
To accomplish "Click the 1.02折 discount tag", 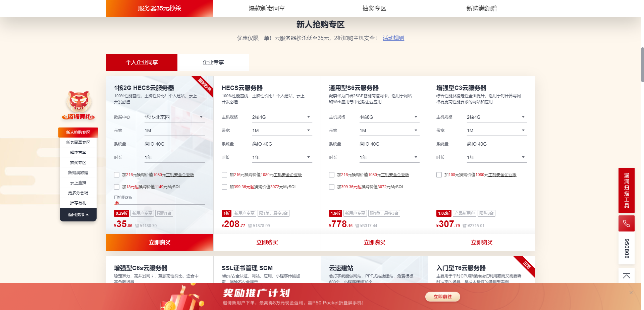I will point(444,213).
